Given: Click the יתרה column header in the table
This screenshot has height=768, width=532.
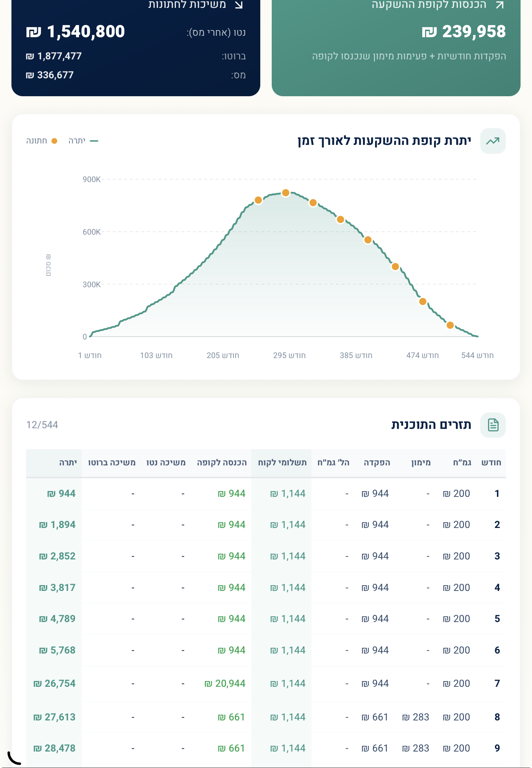Looking at the screenshot, I should point(68,463).
